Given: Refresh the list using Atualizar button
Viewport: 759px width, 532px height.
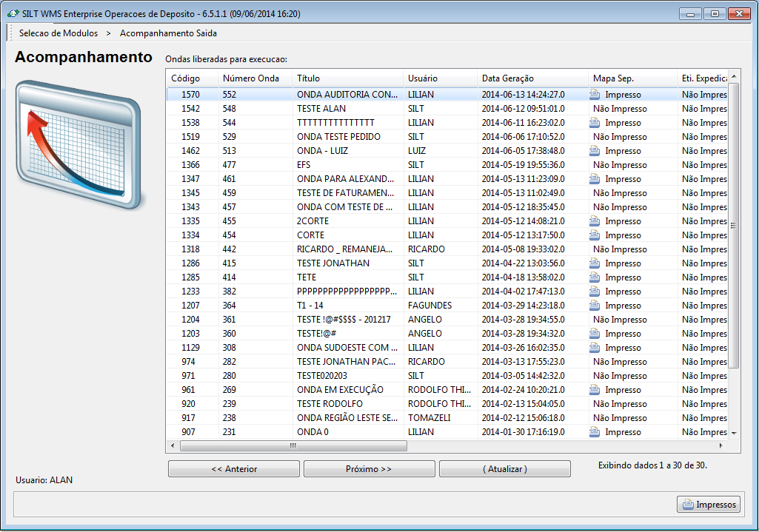Looking at the screenshot, I should (x=505, y=468).
